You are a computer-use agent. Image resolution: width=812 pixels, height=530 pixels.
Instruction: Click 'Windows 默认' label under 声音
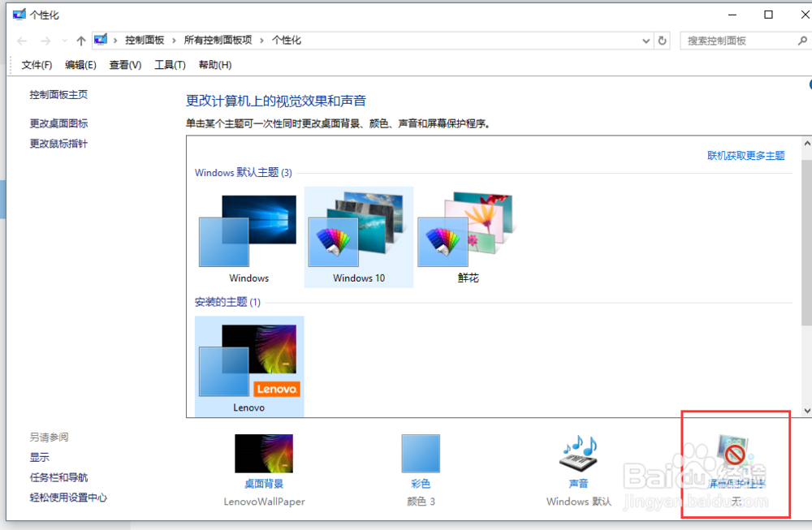pyautogui.click(x=578, y=502)
